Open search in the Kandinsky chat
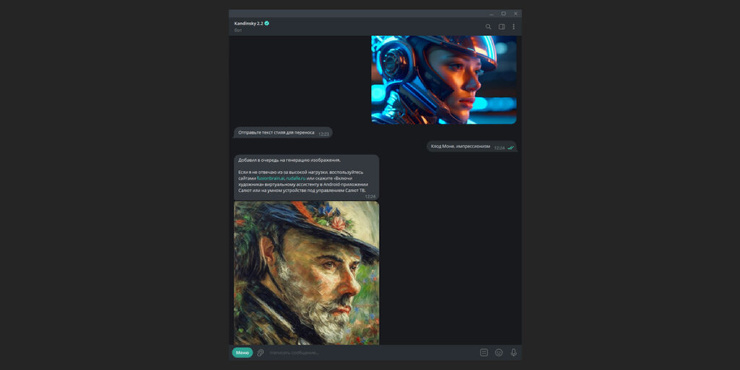Image resolution: width=740 pixels, height=370 pixels. click(x=488, y=27)
